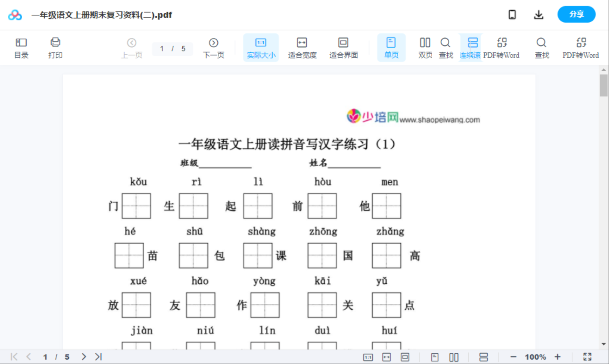Click the mobile device icon near 分享
The width and height of the screenshot is (609, 364).
point(512,14)
